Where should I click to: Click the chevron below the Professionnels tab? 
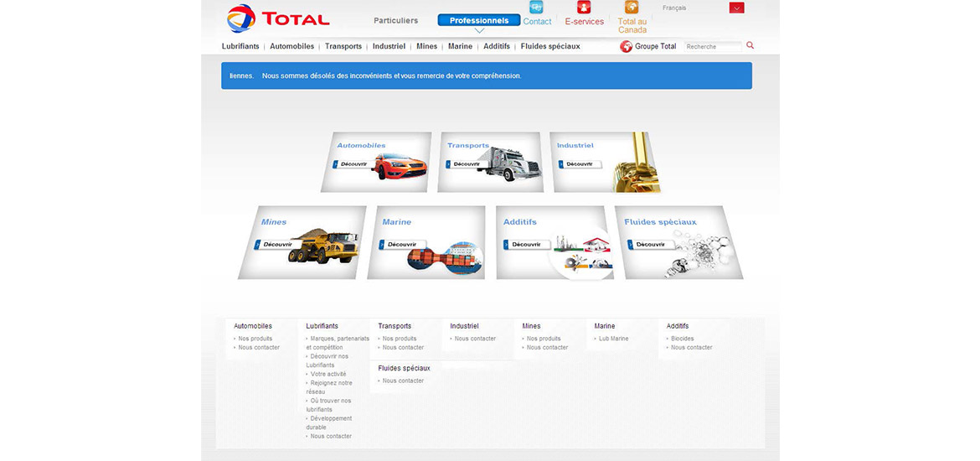click(479, 31)
